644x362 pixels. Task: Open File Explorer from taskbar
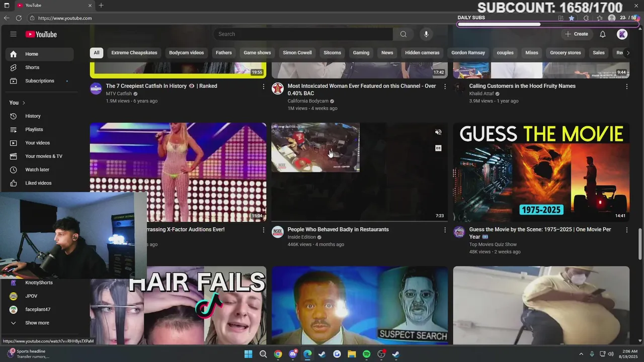coord(352,354)
